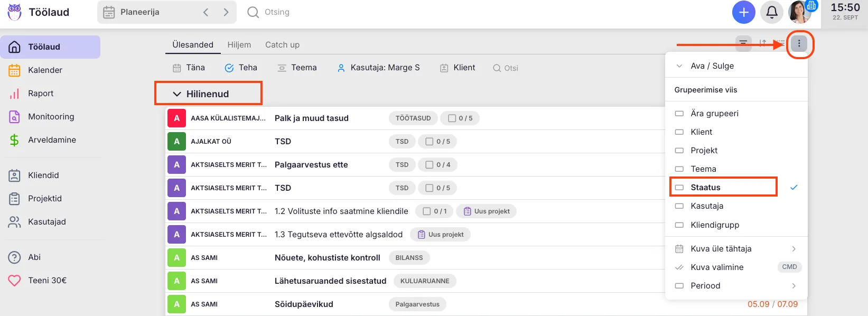Choose Ära grupeeri grouping option
This screenshot has width=868, height=316.
pos(714,114)
